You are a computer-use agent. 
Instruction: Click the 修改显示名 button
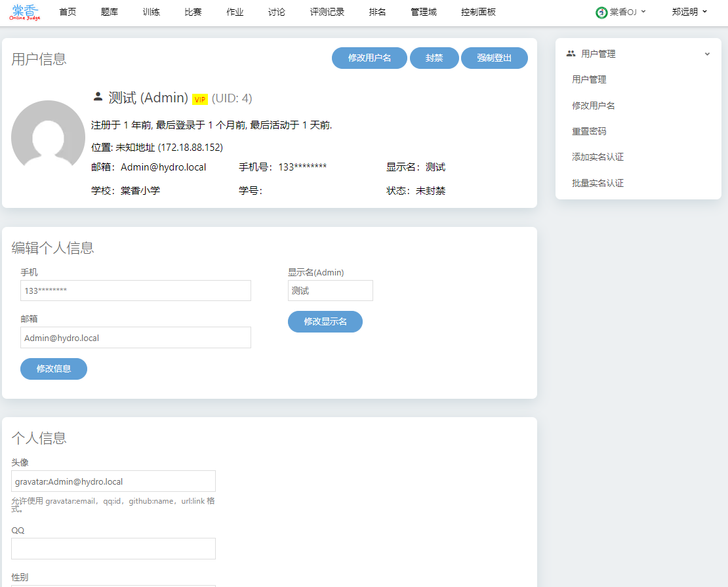click(325, 321)
